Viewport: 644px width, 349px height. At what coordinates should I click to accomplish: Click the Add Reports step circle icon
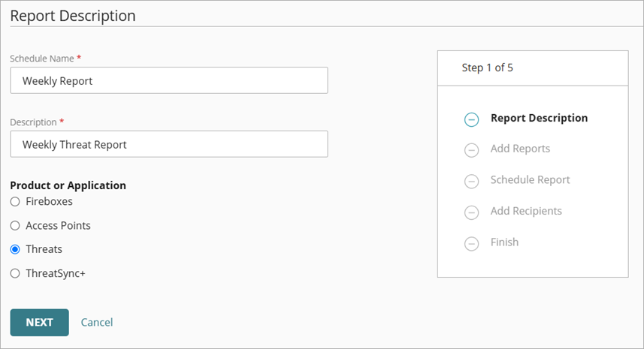[472, 150]
